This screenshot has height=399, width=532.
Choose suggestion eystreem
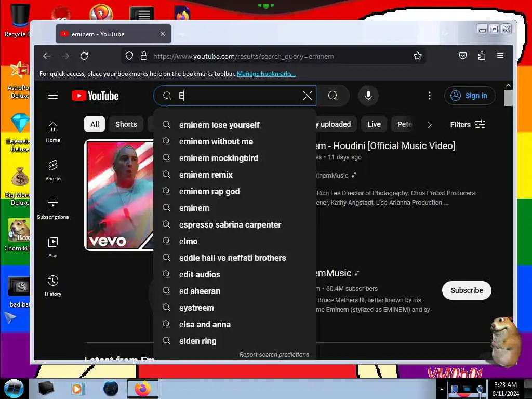coord(235,308)
